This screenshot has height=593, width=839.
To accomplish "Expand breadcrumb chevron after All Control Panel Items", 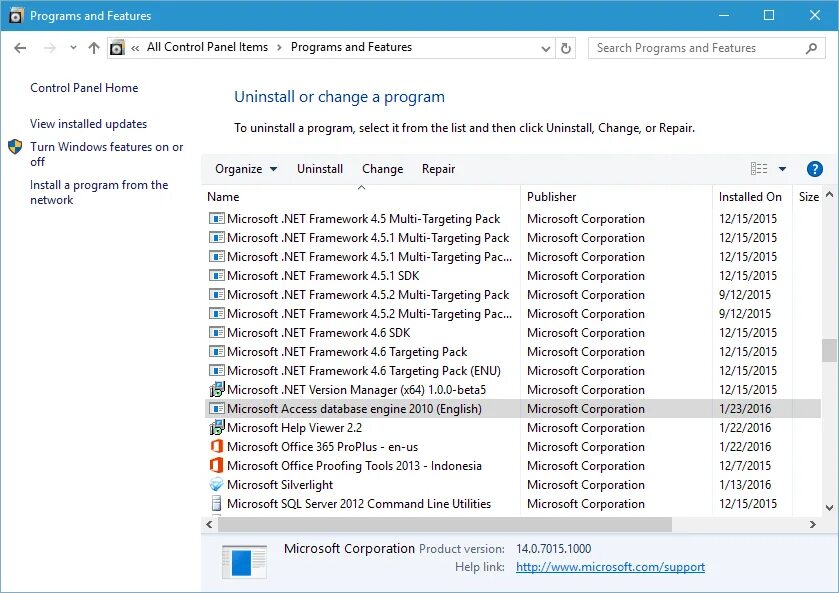I will point(279,48).
